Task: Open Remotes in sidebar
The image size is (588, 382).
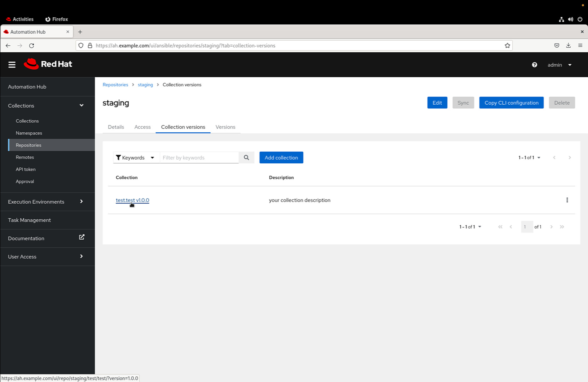Action: 25,157
